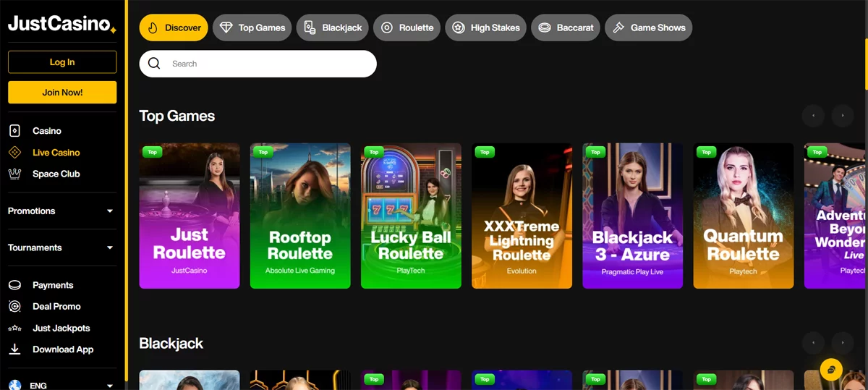Open XXXTreme Lightning Roulette game

pyautogui.click(x=522, y=216)
